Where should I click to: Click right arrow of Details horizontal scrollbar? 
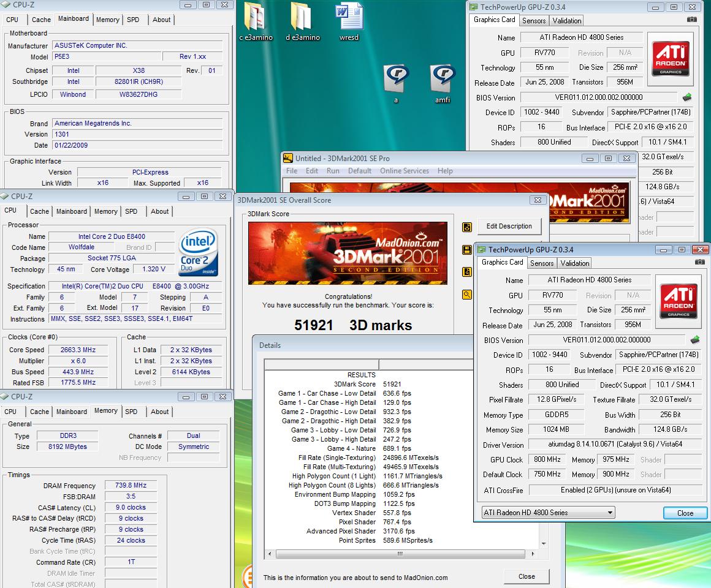(533, 554)
